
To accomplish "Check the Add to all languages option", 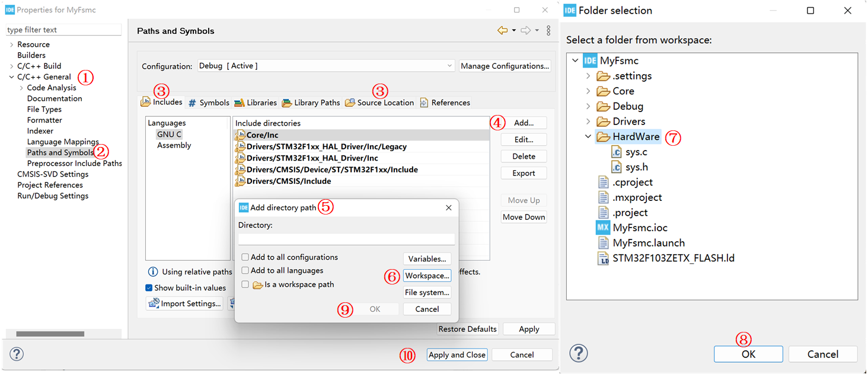I will (245, 270).
